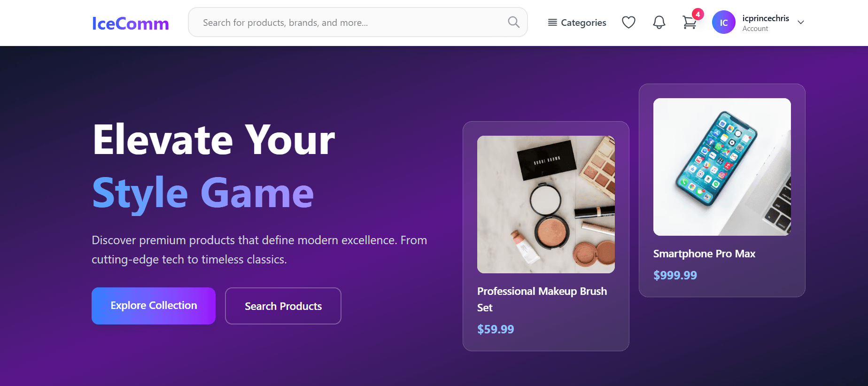Open the Categories menu
Screen dimensions: 868x386
[583, 23]
